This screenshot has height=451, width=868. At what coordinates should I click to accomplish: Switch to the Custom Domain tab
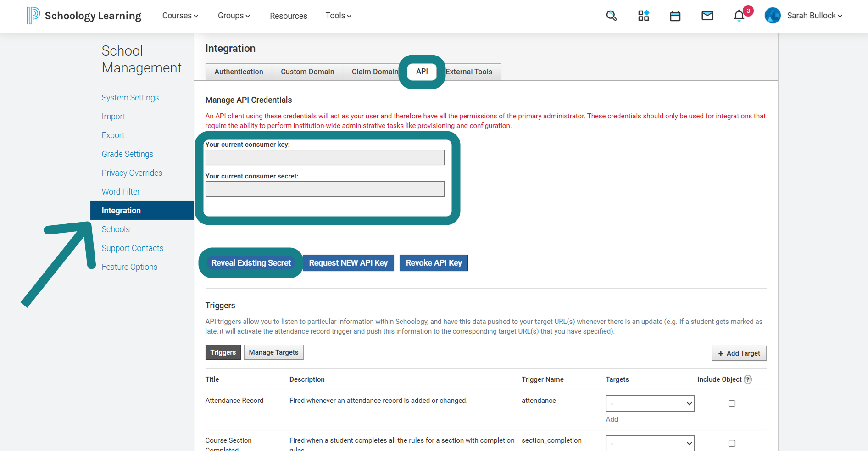point(307,72)
